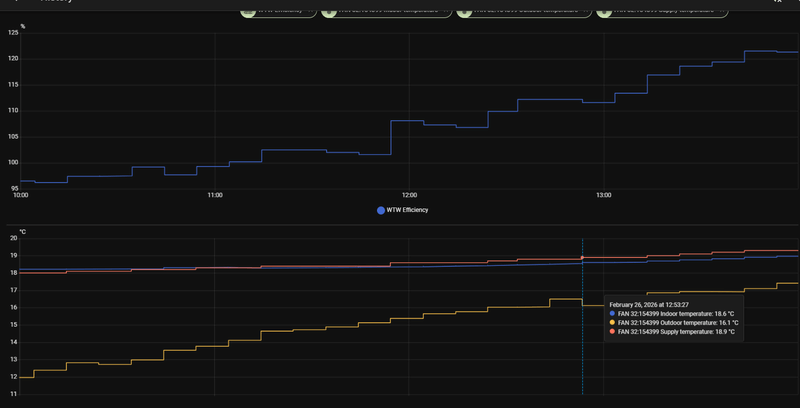Click the 17 label on temperature axis
Viewport: 800px width, 408px height.
(x=14, y=290)
